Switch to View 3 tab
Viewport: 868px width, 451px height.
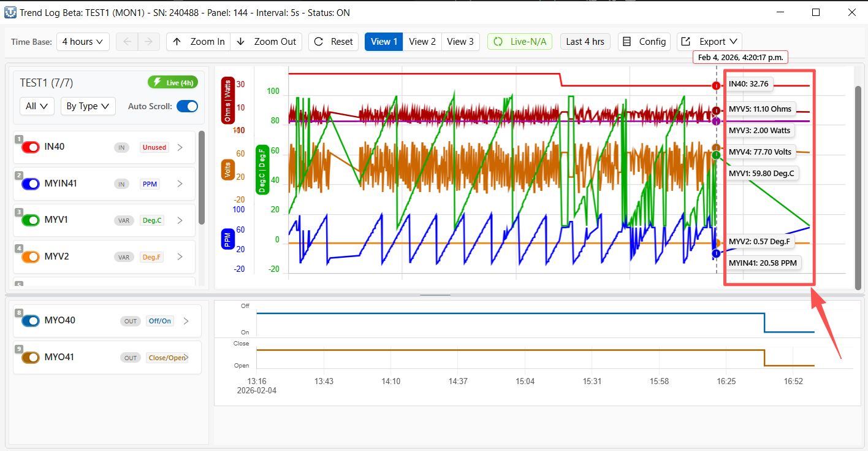coord(460,42)
